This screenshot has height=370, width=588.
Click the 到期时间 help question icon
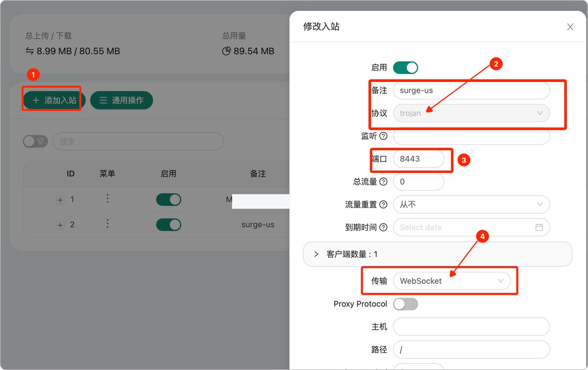tap(383, 227)
